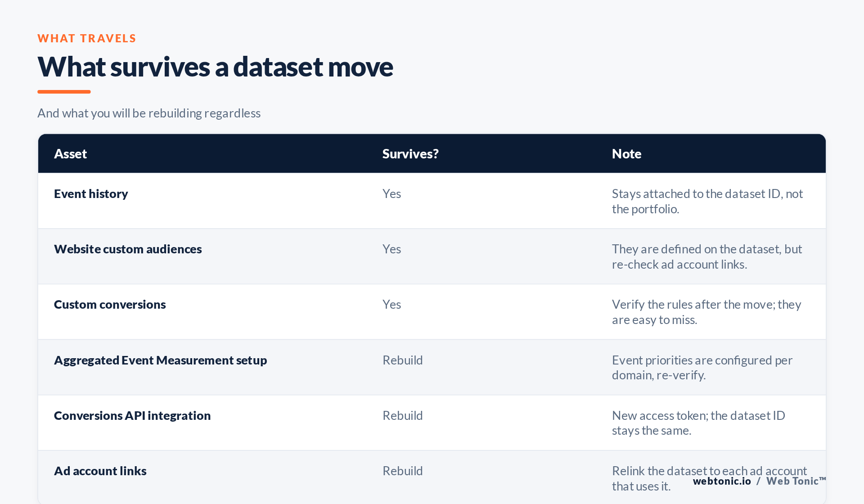The width and height of the screenshot is (864, 504).
Task: Click the 'Survives?' column header
Action: click(x=410, y=154)
